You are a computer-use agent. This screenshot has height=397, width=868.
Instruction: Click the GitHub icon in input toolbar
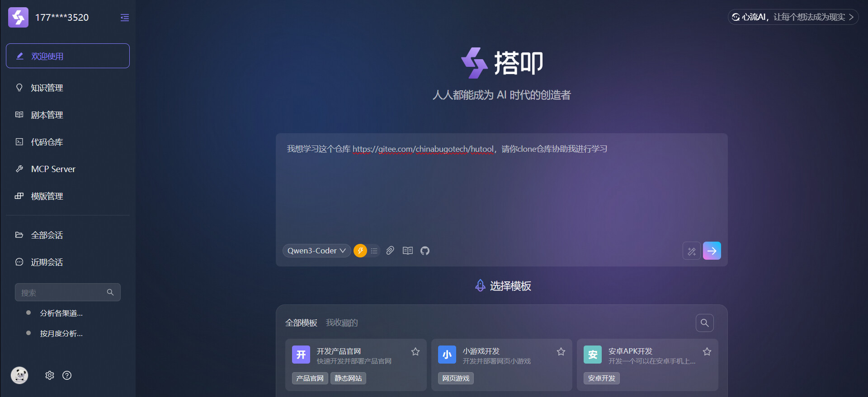pyautogui.click(x=425, y=251)
